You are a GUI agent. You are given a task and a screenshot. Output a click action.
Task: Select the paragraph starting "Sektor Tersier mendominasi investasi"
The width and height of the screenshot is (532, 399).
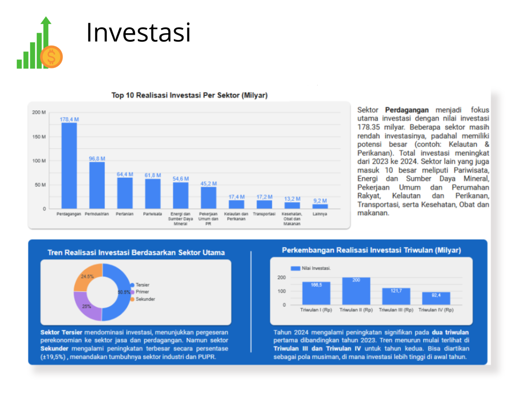[134, 344]
